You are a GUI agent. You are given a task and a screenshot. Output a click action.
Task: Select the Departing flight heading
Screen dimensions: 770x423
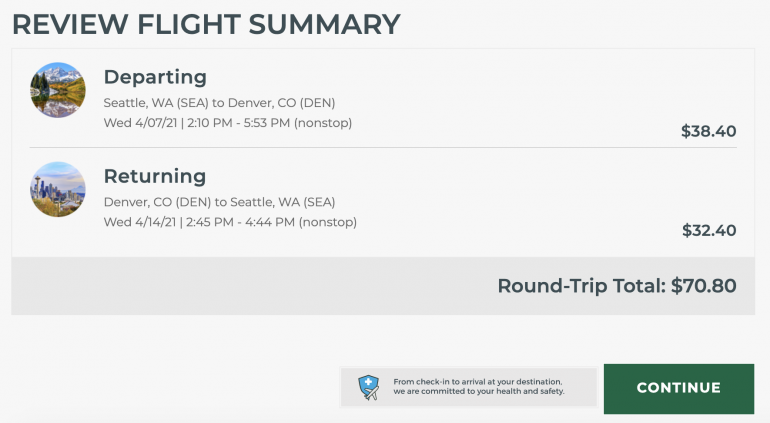(x=155, y=77)
